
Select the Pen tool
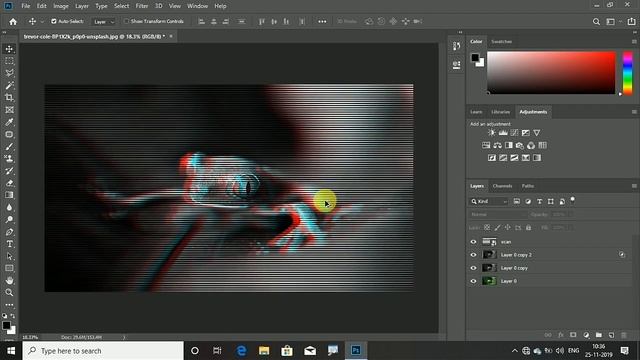[9, 232]
